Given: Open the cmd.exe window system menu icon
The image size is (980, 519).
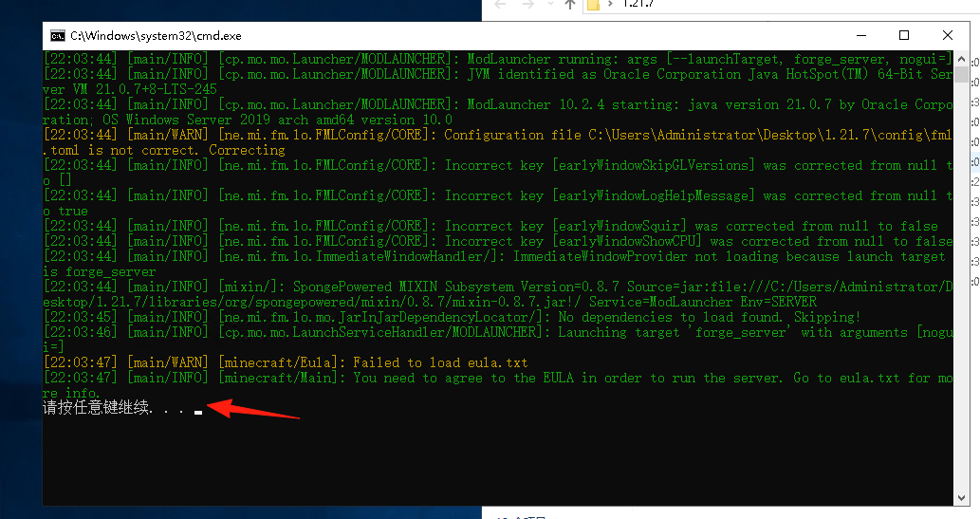Looking at the screenshot, I should (58, 36).
